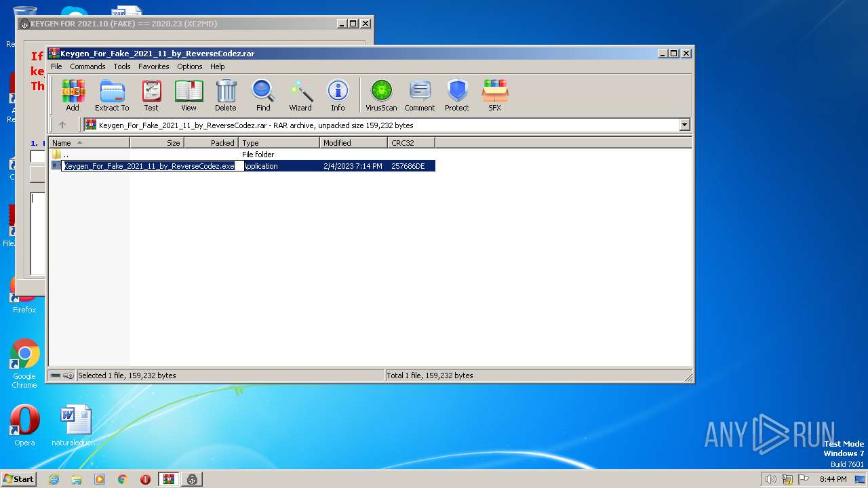Open the Chrome taskbar icon

[x=123, y=479]
